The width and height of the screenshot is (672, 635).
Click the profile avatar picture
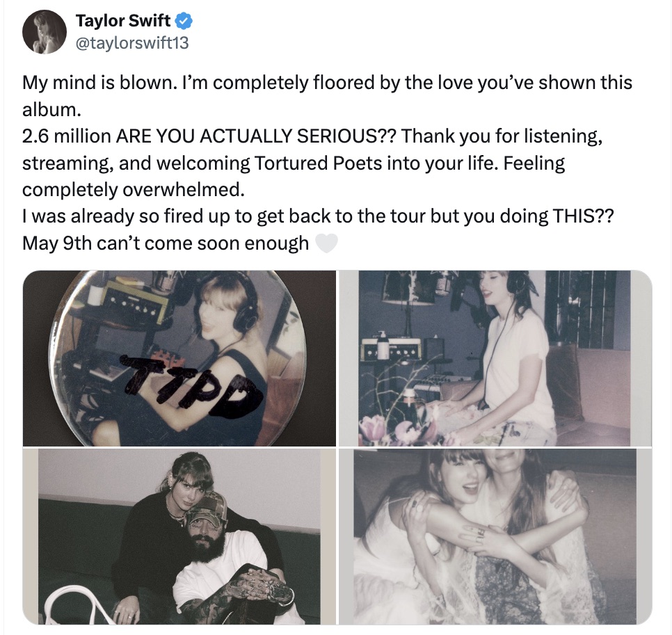45,33
